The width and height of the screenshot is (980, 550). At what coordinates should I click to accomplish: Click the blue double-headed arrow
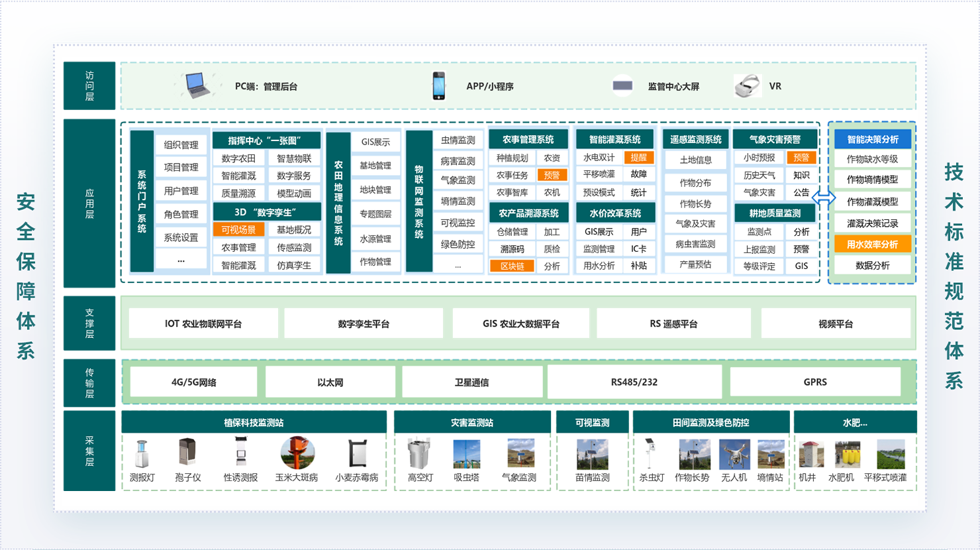(x=824, y=198)
